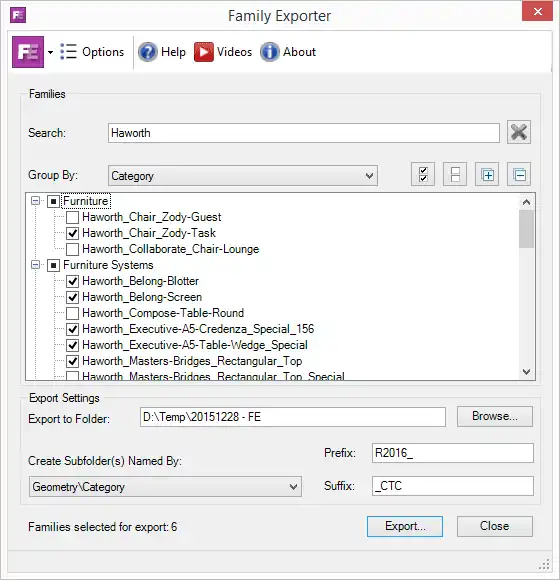Uncheck Haworth_Belong-Screen
Image resolution: width=560 pixels, height=580 pixels.
tap(72, 297)
